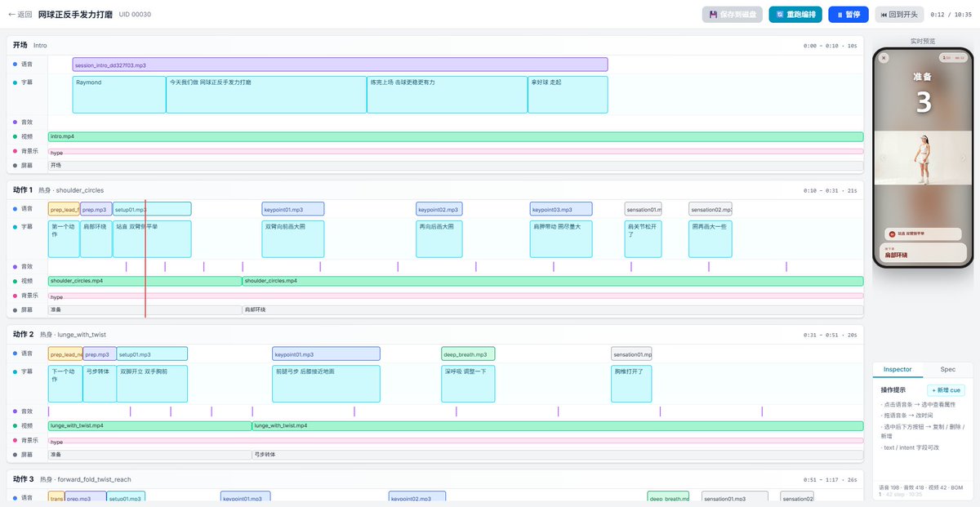The image size is (980, 507).
Task: Select the 双臂向前画大圈 subtitle block
Action: point(293,238)
